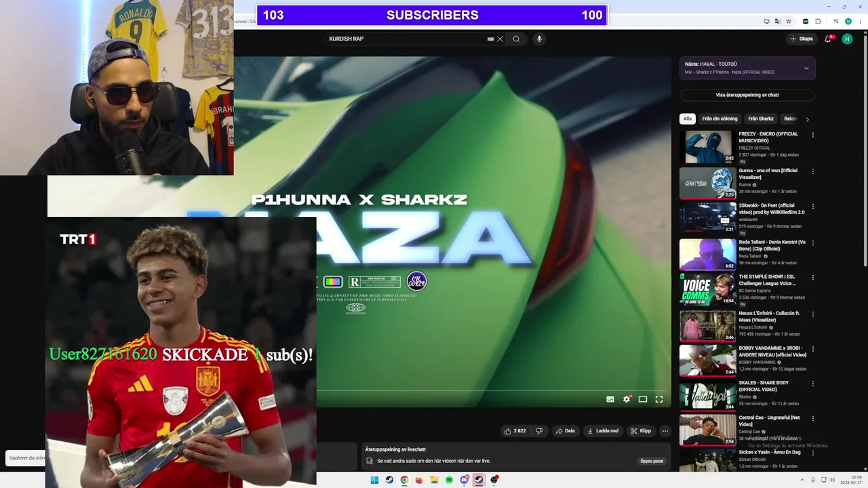Open Reda Taliani Denia Keratni title
Image resolution: width=868 pixels, height=488 pixels.
coord(772,245)
